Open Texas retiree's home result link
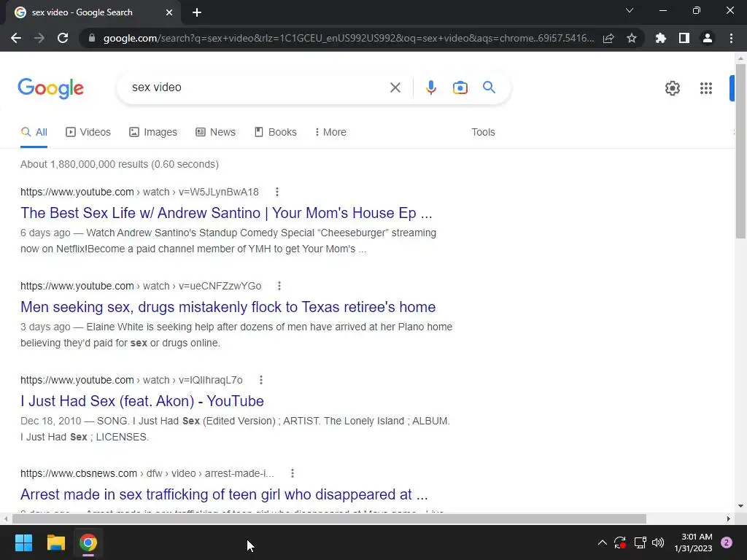 tap(228, 307)
